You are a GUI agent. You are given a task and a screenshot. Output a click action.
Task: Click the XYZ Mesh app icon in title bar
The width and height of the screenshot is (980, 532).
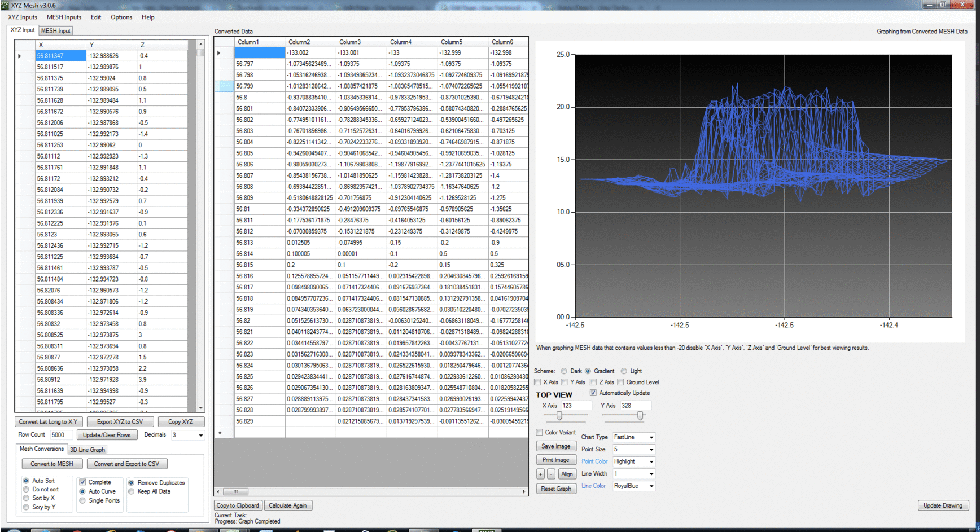(x=5, y=5)
